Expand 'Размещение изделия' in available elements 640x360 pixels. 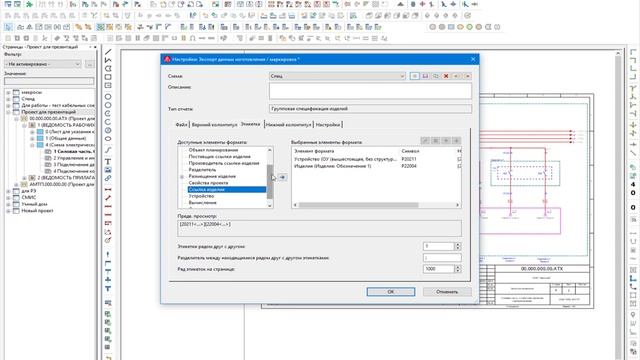182,176
